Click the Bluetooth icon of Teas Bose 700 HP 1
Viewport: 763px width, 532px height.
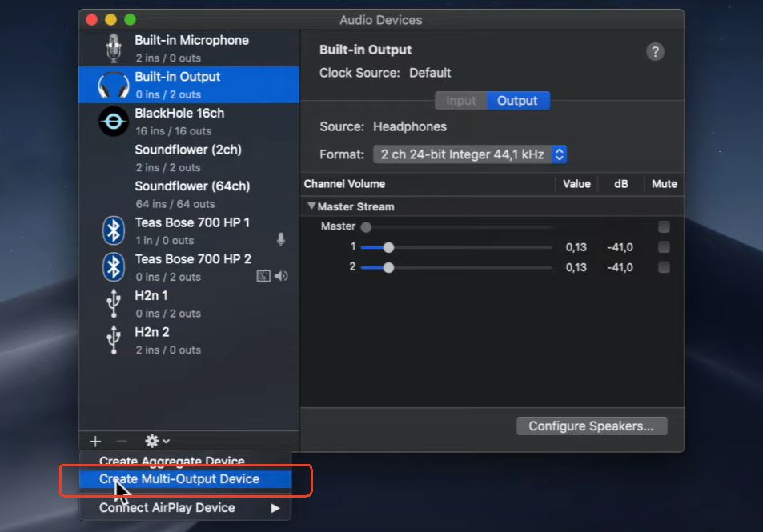(x=114, y=230)
